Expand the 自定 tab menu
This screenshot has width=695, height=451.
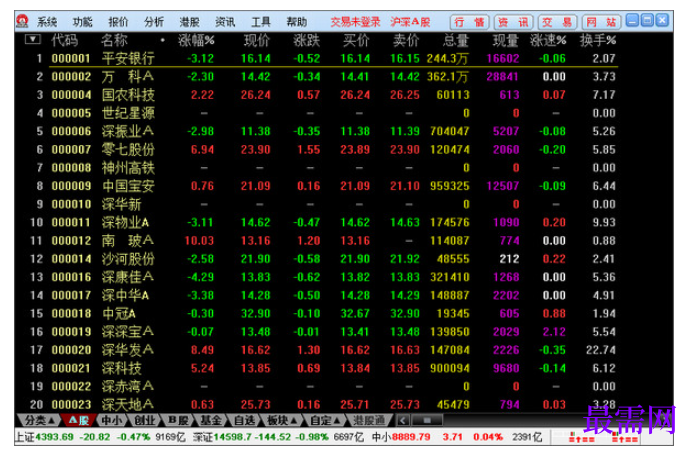(324, 420)
